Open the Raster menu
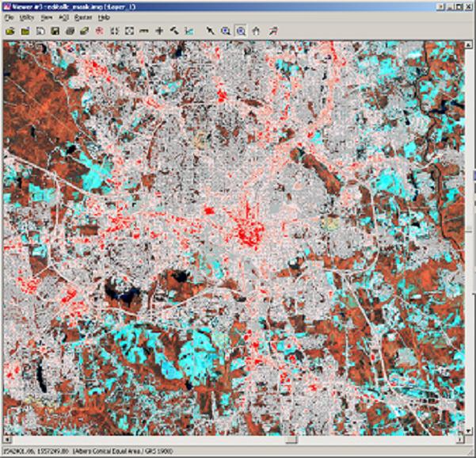 pos(83,17)
